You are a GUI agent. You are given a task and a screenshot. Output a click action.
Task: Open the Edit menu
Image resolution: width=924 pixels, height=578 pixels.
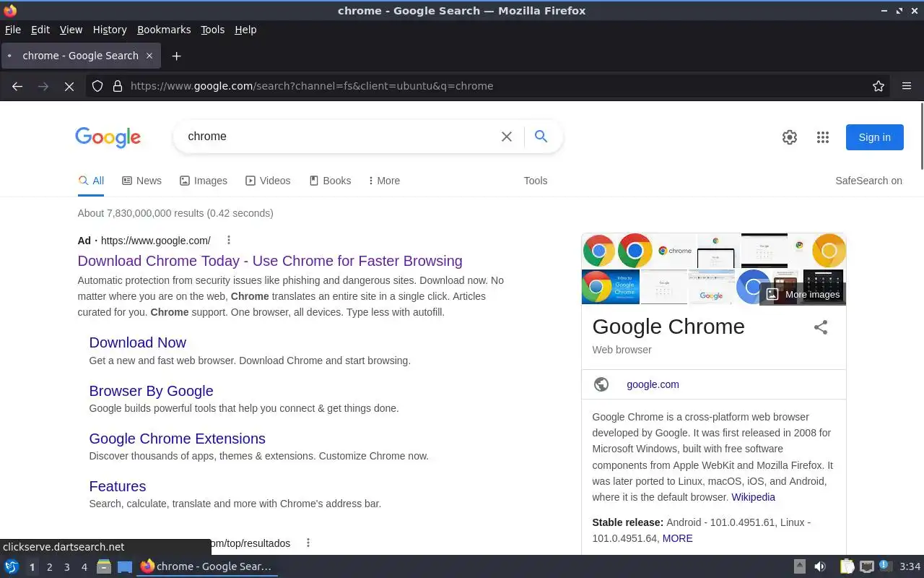(x=40, y=30)
